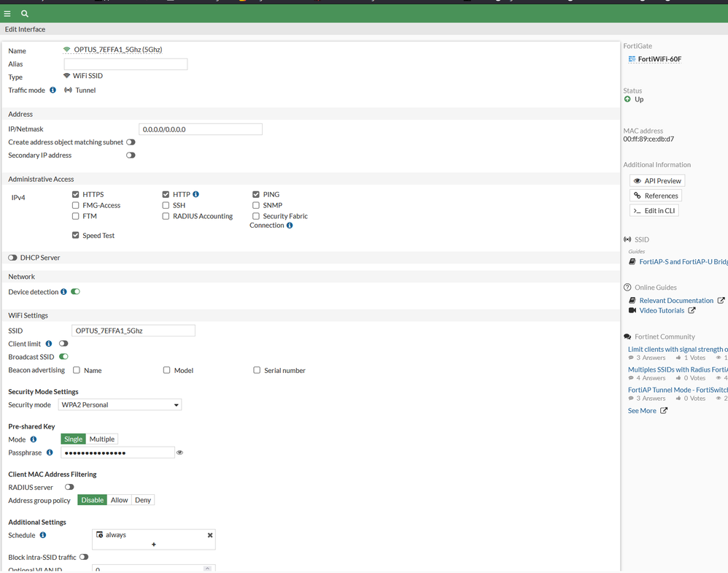Screen dimensions: 728x573
Task: Click the green Status Up icon
Action: coord(627,99)
